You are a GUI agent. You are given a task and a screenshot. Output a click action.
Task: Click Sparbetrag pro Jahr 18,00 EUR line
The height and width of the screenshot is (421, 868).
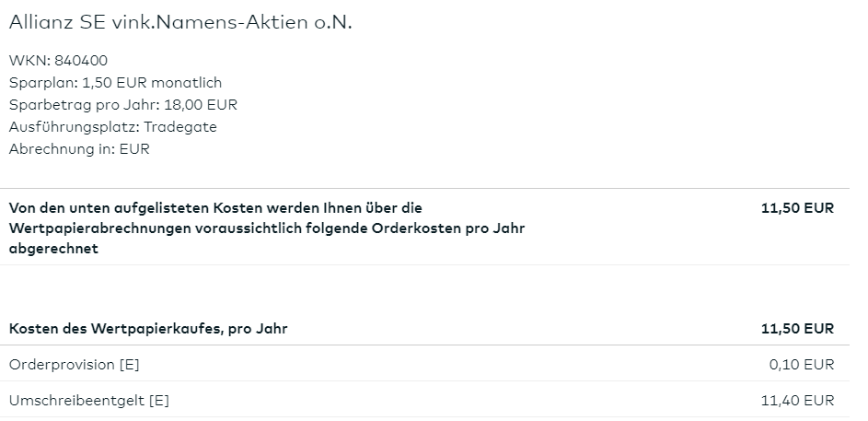pyautogui.click(x=123, y=105)
